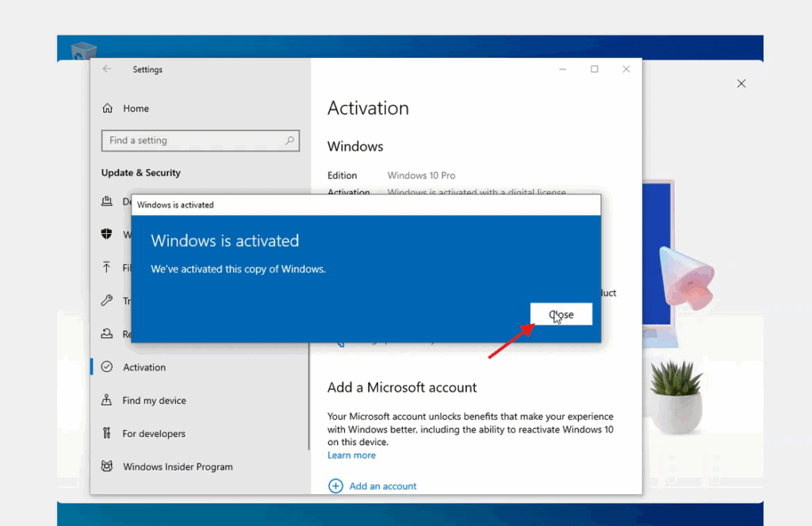
Task: Select the Windows Security shield icon
Action: click(x=107, y=234)
